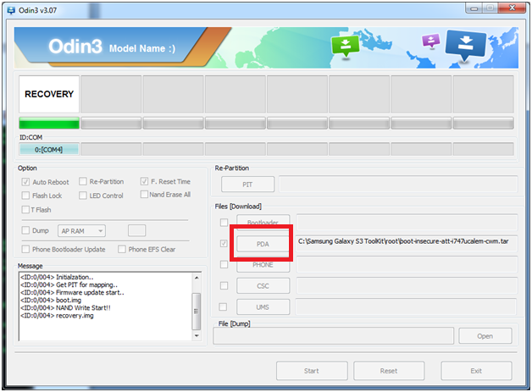Click the Start button
Image resolution: width=532 pixels, height=392 pixels.
coord(312,371)
